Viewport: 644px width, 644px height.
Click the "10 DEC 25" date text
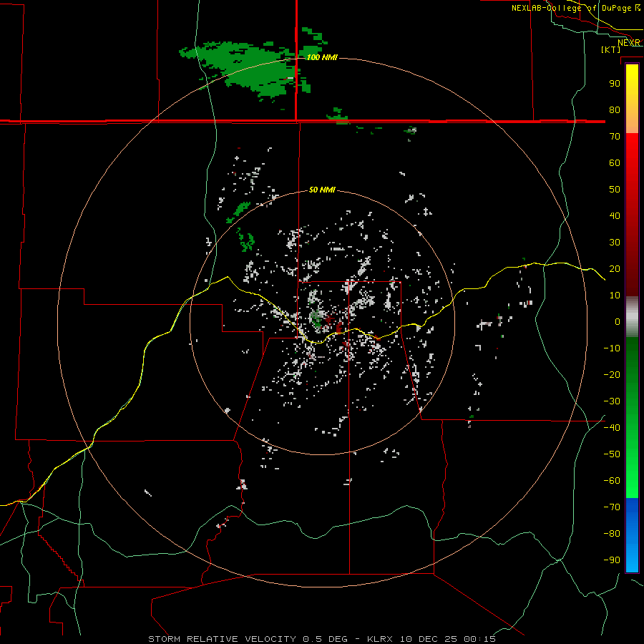coord(428,639)
